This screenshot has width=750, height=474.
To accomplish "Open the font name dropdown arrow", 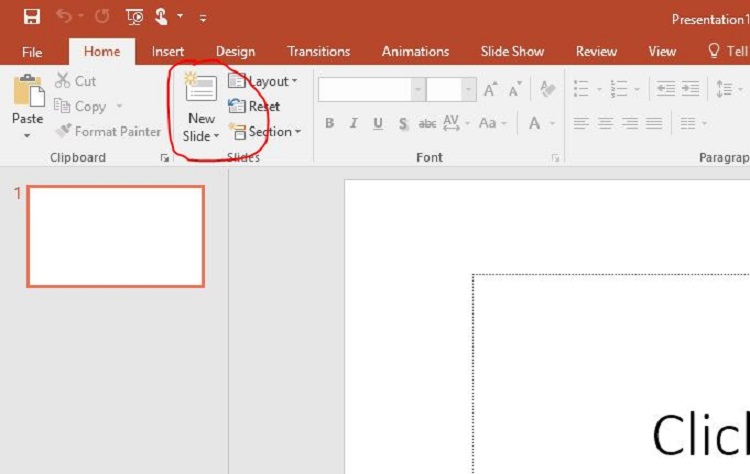I will pyautogui.click(x=418, y=89).
